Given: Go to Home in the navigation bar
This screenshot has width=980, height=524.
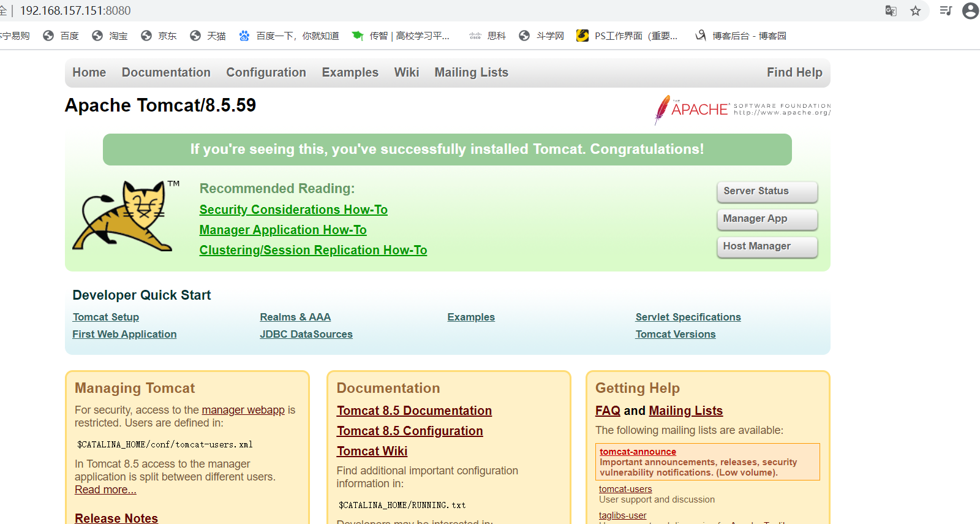Looking at the screenshot, I should [89, 72].
